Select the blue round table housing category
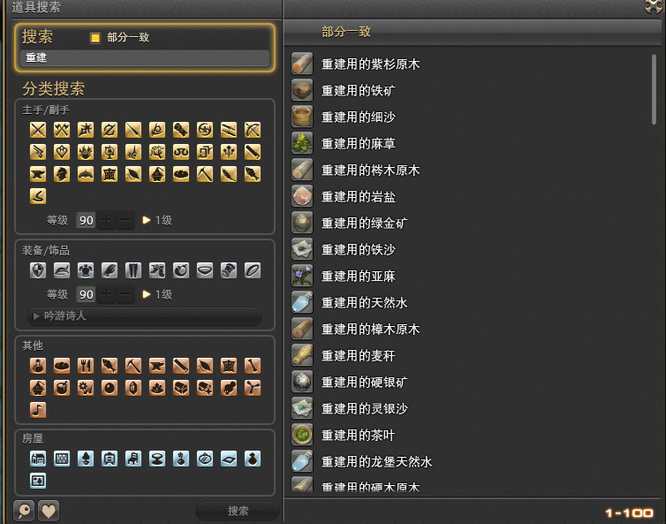 click(x=157, y=459)
